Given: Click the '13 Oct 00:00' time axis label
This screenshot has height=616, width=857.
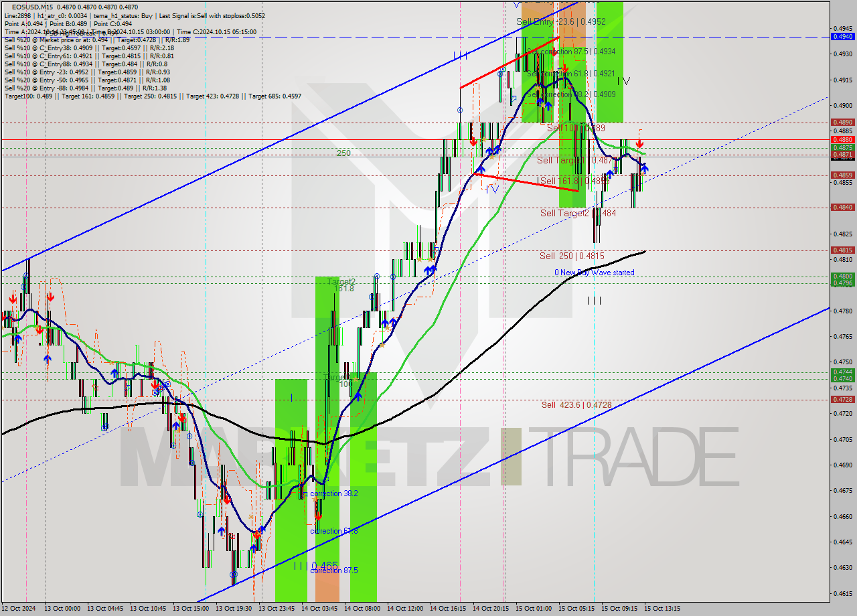Looking at the screenshot, I should (62, 609).
